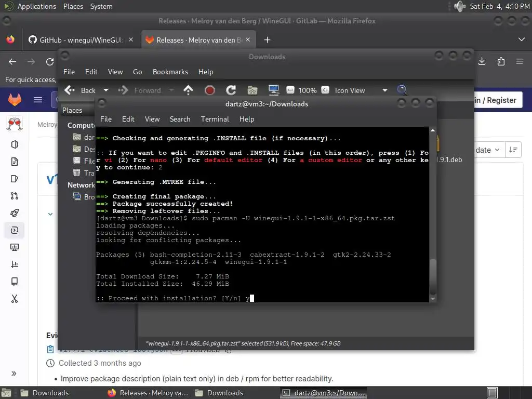Image resolution: width=532 pixels, height=399 pixels.
Task: Go up one folder with up arrow
Action: coord(188,90)
